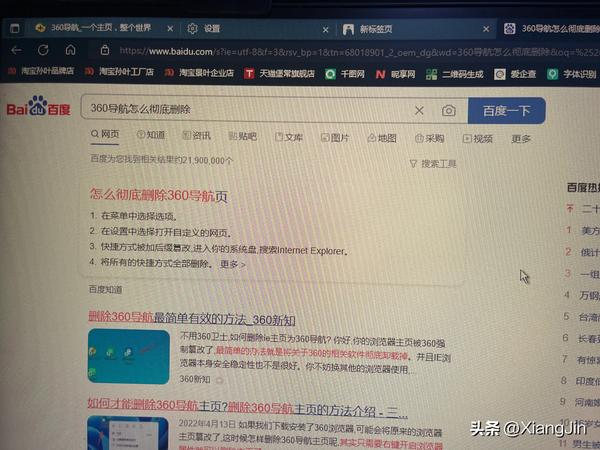Select 视频 search category
This screenshot has height=450, width=600.
pyautogui.click(x=478, y=139)
